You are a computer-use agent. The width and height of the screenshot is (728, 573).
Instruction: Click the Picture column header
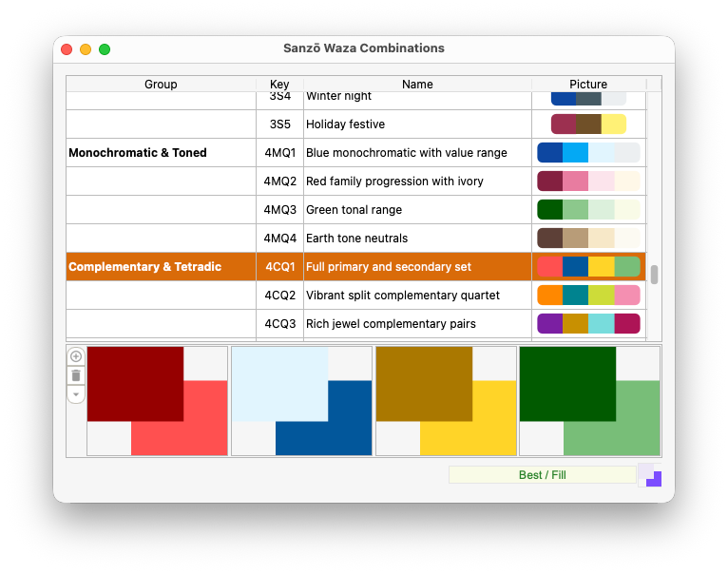tap(588, 84)
